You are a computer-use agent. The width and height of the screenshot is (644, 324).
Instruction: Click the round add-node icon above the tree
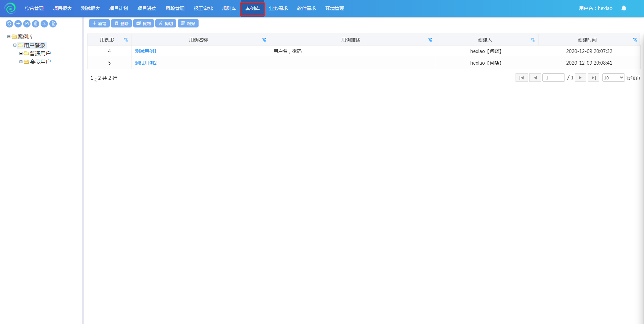18,24
